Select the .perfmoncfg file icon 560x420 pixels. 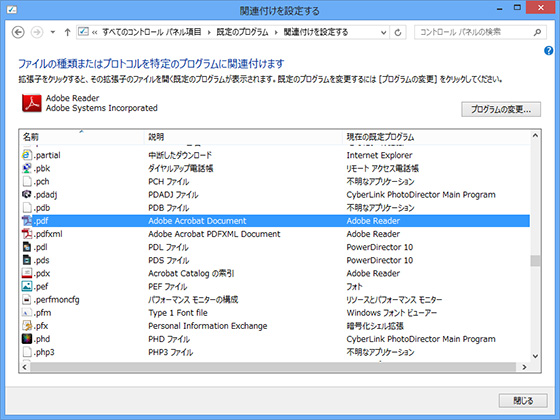coord(27,299)
